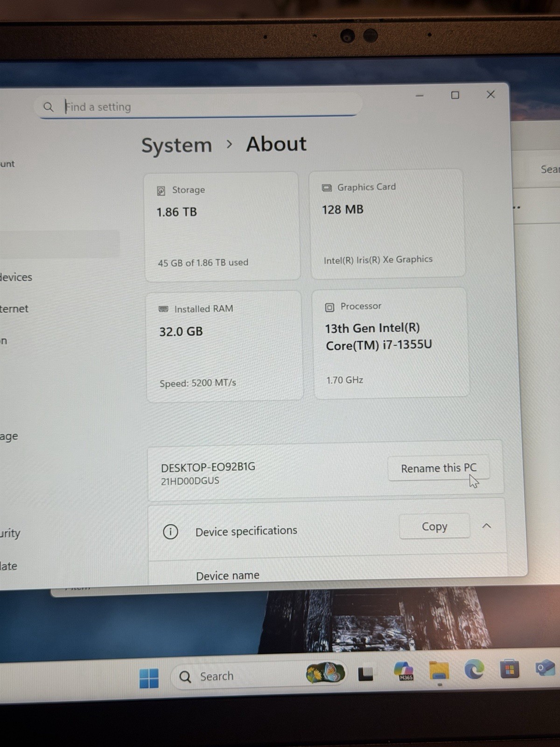Image resolution: width=560 pixels, height=747 pixels.
Task: Click the Processor CPU icon
Action: [x=329, y=307]
